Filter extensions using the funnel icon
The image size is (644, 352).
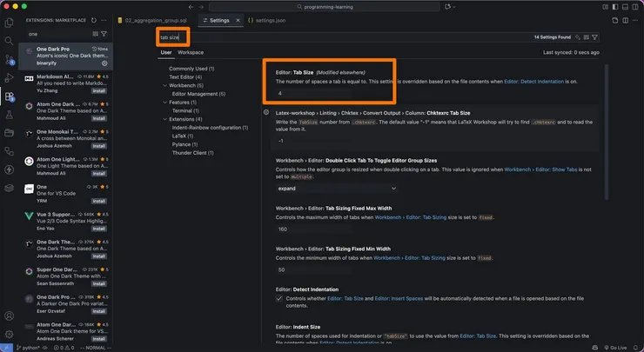click(104, 34)
